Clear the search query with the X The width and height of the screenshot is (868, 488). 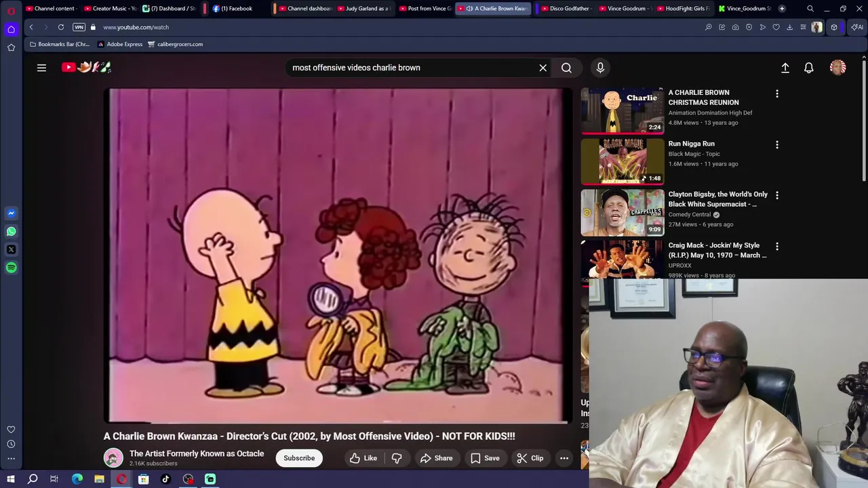tap(542, 68)
